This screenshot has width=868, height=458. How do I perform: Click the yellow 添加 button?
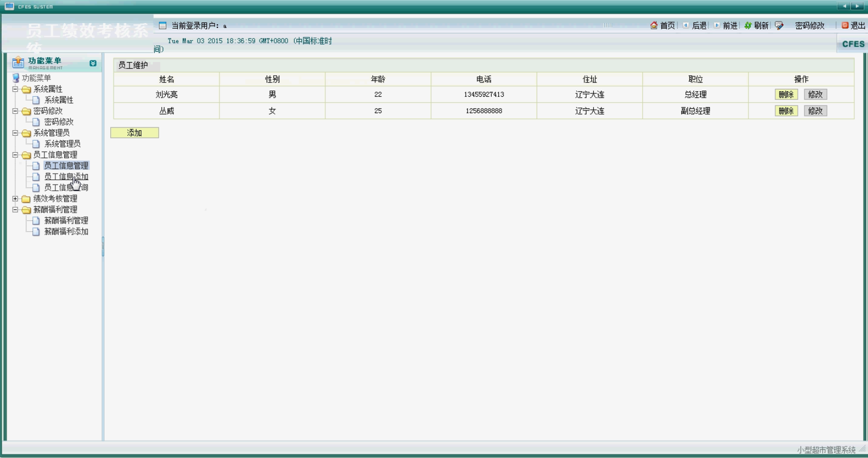pos(134,133)
